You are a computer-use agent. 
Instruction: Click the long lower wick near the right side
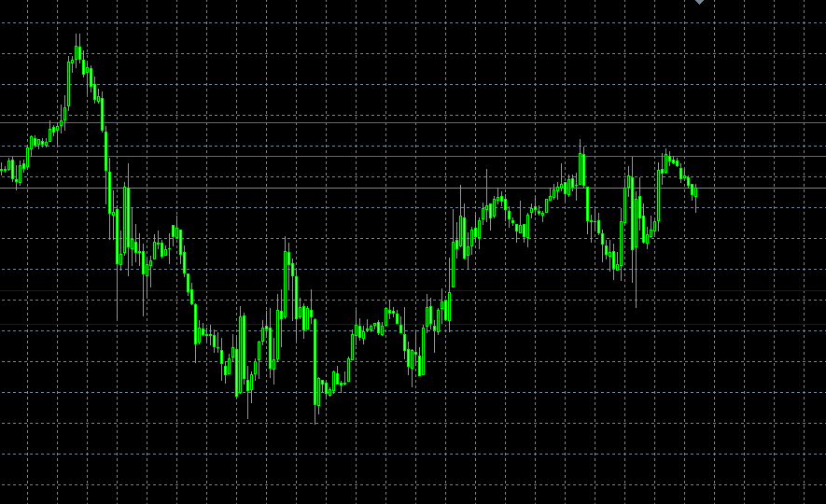[x=636, y=280]
